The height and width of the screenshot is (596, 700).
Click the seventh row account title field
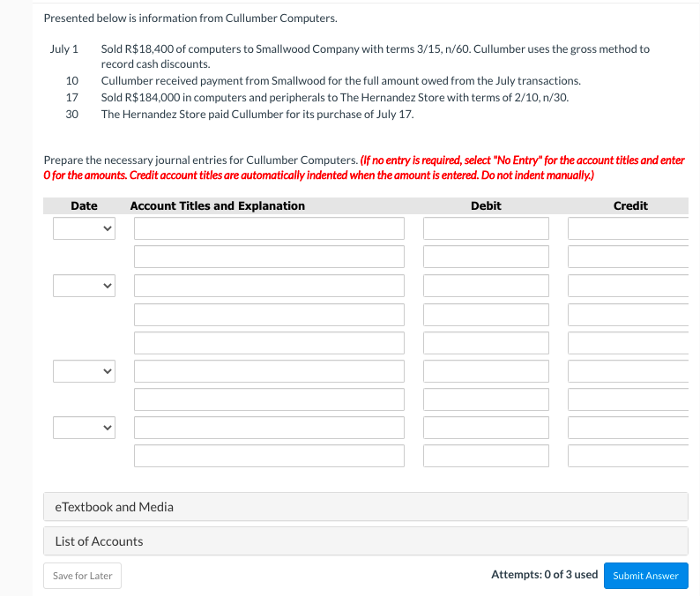click(269, 399)
